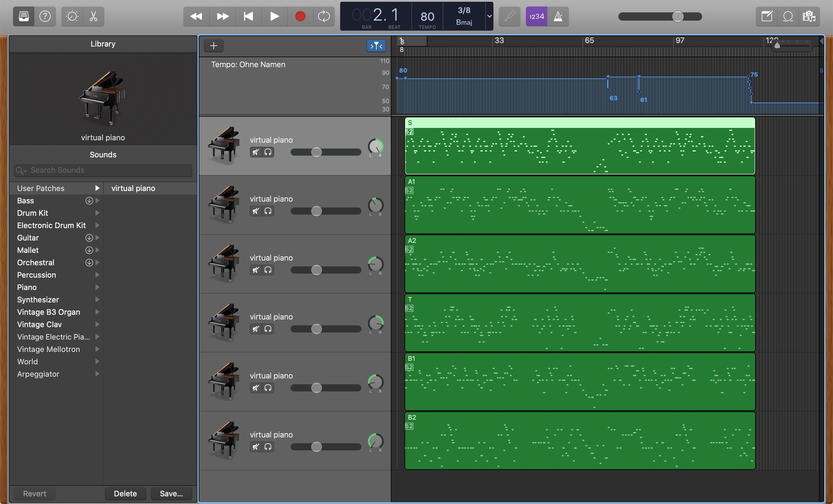
Task: Enable the metronome click
Action: (x=558, y=16)
